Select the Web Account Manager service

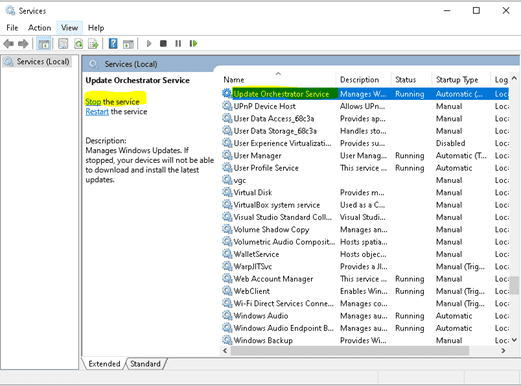[x=365, y=279]
